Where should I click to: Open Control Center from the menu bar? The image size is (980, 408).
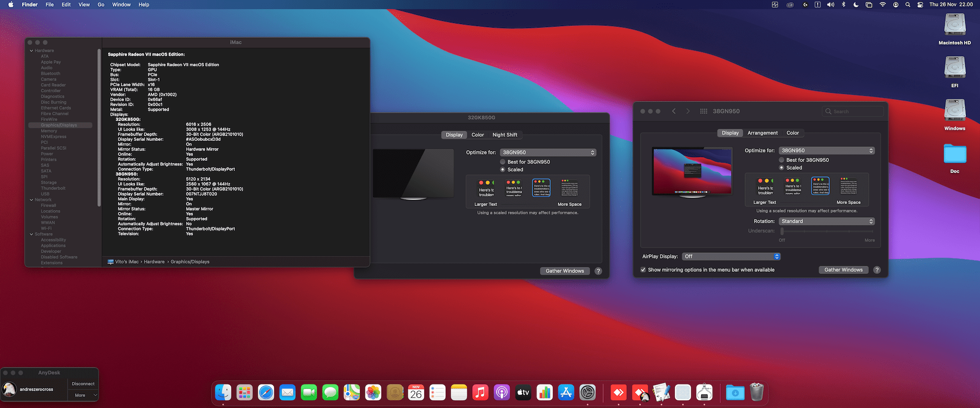(x=920, y=5)
